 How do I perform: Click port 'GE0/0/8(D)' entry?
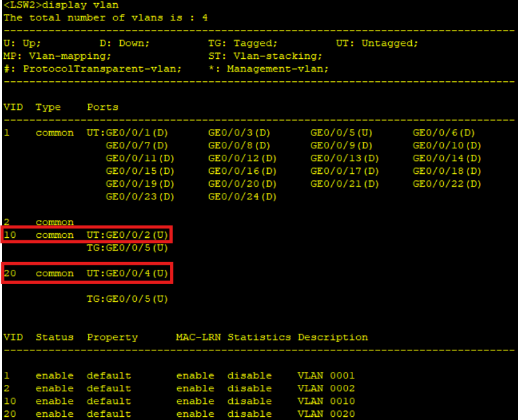pos(239,146)
